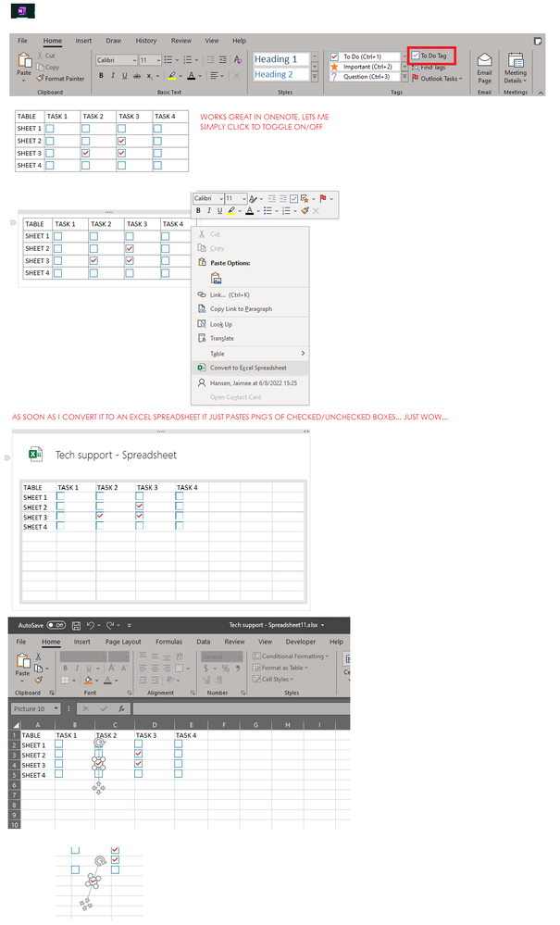Image resolution: width=560 pixels, height=925 pixels.
Task: Click the To Do checkbox icon in mini toolbar
Action: pyautogui.click(x=293, y=198)
